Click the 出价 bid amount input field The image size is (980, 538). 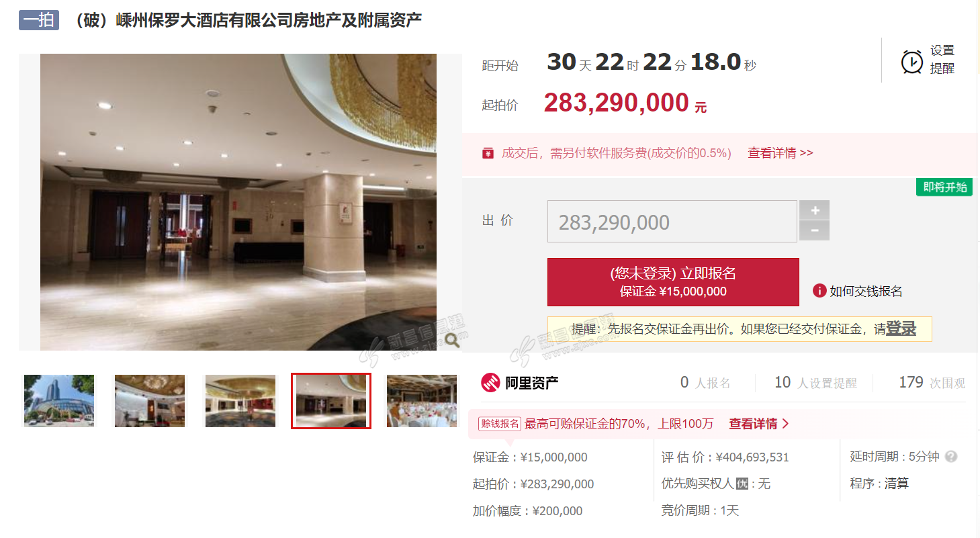tap(672, 222)
